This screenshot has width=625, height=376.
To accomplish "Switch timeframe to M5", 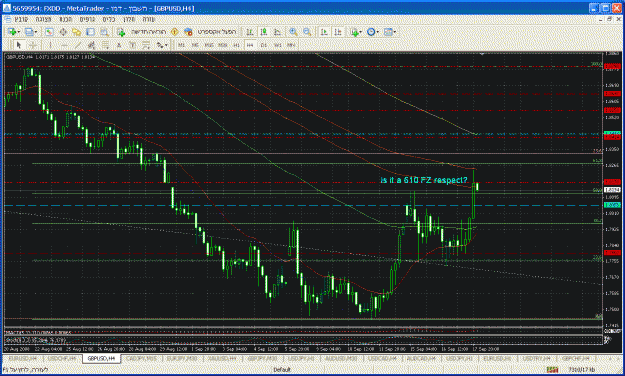I will (195, 45).
